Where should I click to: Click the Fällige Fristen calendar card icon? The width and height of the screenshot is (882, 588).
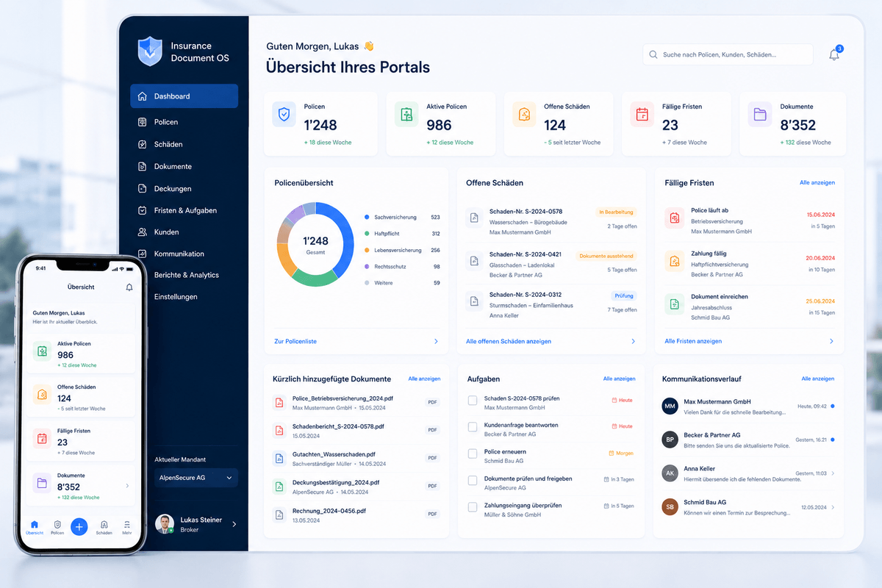(642, 115)
